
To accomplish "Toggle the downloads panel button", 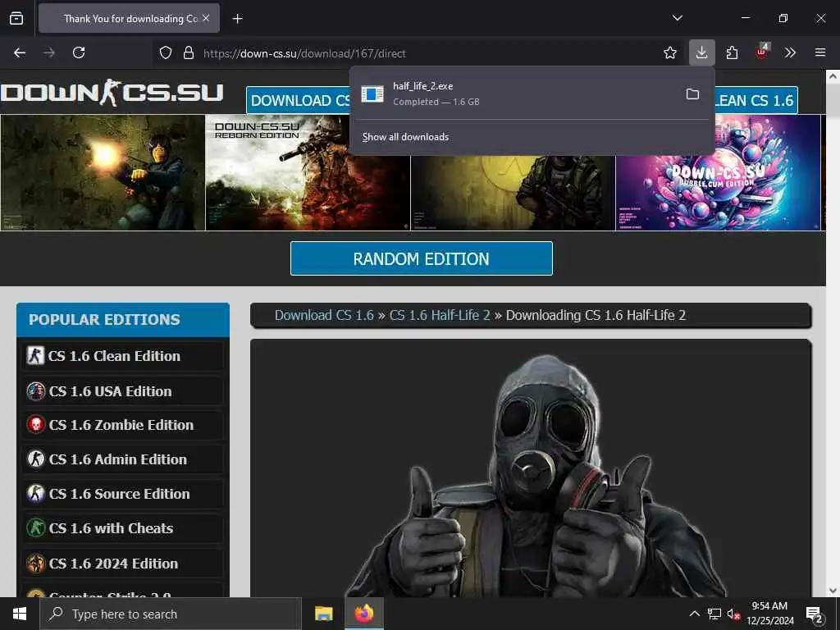I will [702, 52].
